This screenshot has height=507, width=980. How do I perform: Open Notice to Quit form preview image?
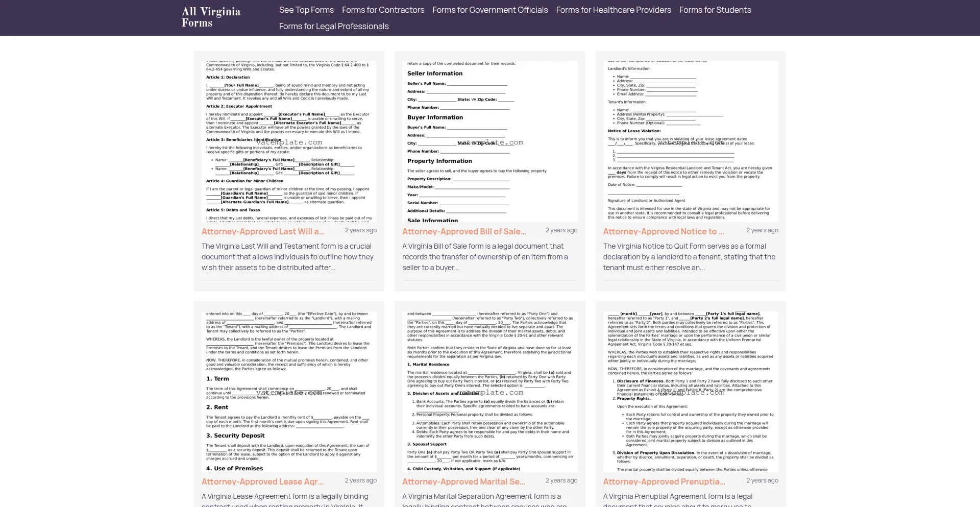[691, 141]
